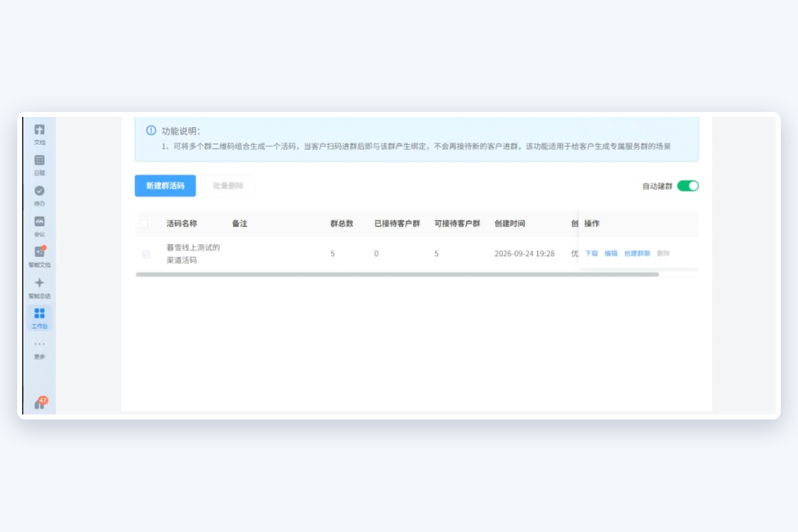The image size is (798, 532).
Task: Go to 待办 tasks in the sidebar
Action: point(39,196)
